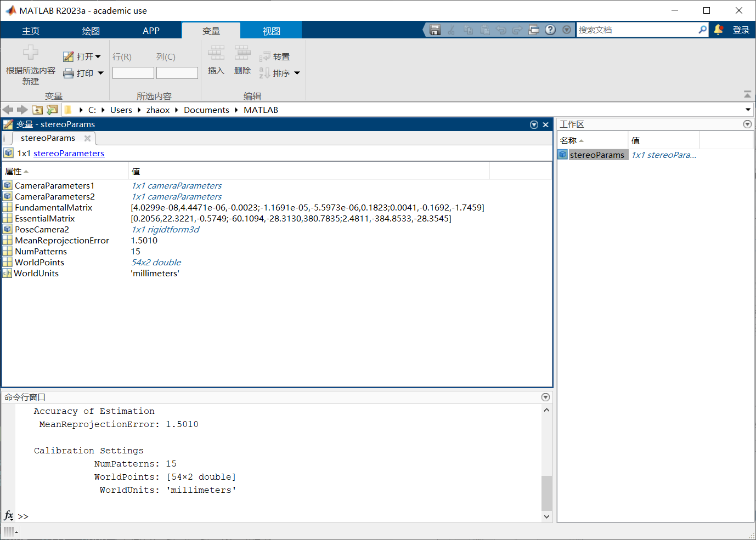
Task: Click the Paste clipboard icon
Action: click(x=484, y=30)
